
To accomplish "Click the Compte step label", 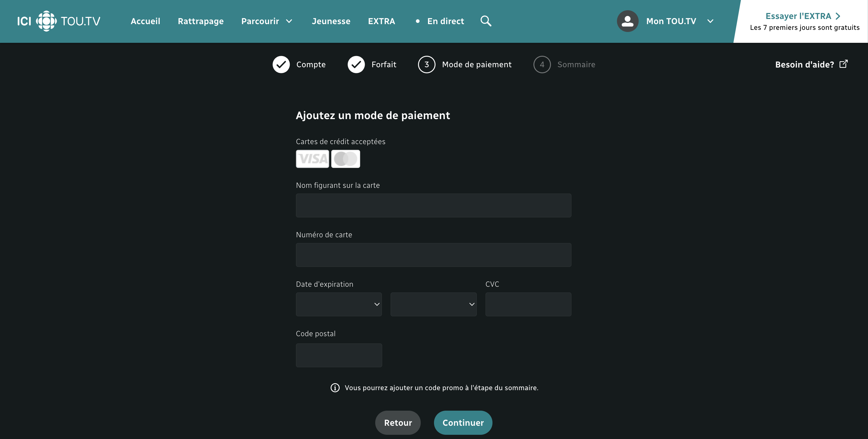I will point(311,65).
